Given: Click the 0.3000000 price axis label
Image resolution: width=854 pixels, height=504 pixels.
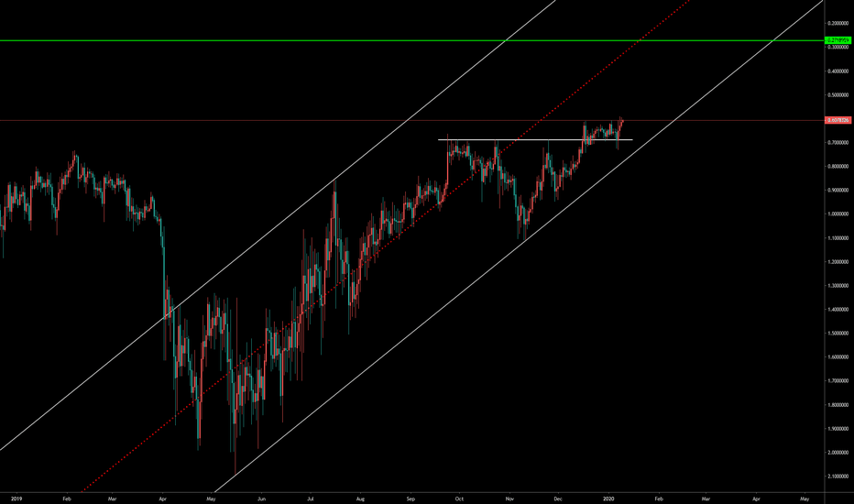Looking at the screenshot, I should [x=838, y=48].
